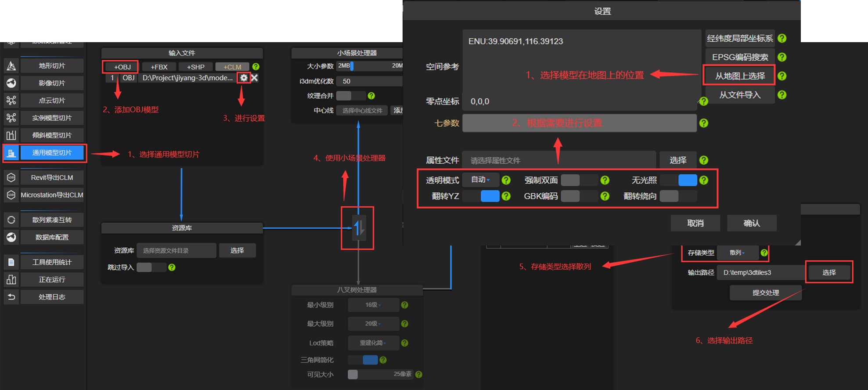Click the processing log sidebar icon
Screen dimensions: 868x390
(x=11, y=297)
